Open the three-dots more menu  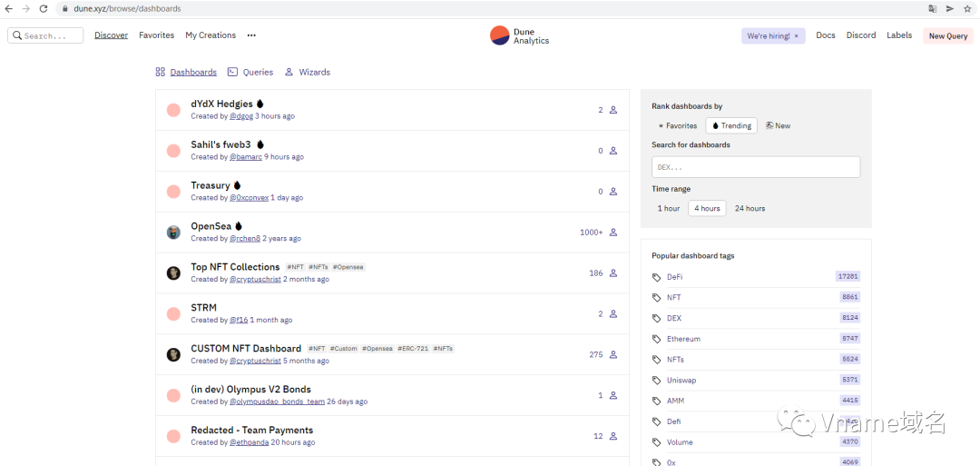[251, 35]
